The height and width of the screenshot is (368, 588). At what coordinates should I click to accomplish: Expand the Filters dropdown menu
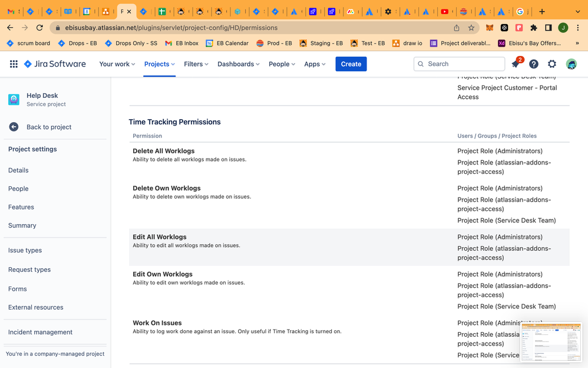tap(196, 64)
